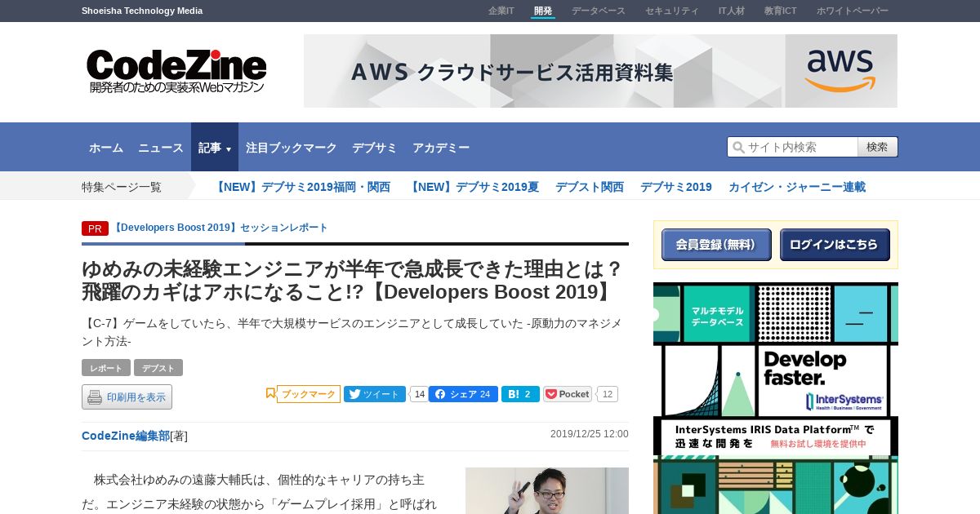The width and height of the screenshot is (980, 514).
Task: Click Pocket count 12
Action: [607, 394]
